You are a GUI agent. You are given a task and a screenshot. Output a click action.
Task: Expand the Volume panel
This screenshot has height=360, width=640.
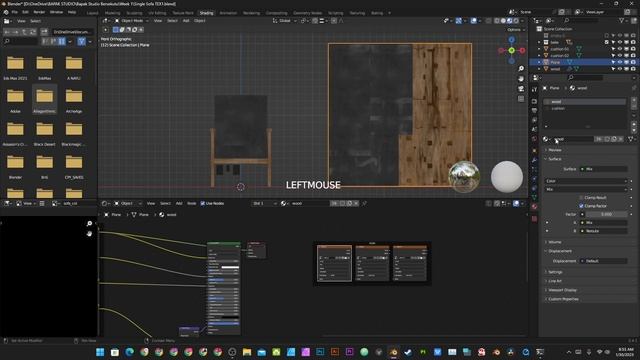pos(554,242)
